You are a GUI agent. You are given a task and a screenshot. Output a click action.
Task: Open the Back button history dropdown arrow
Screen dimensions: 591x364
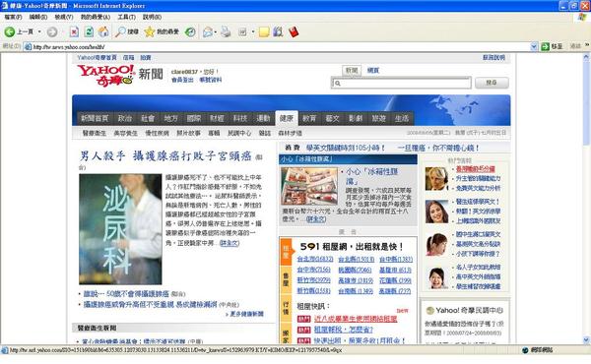39,32
